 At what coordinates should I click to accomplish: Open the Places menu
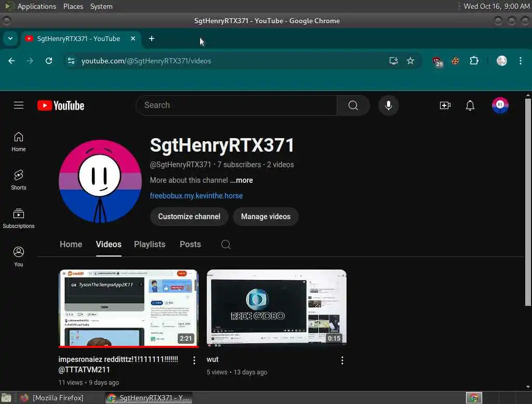(x=73, y=6)
